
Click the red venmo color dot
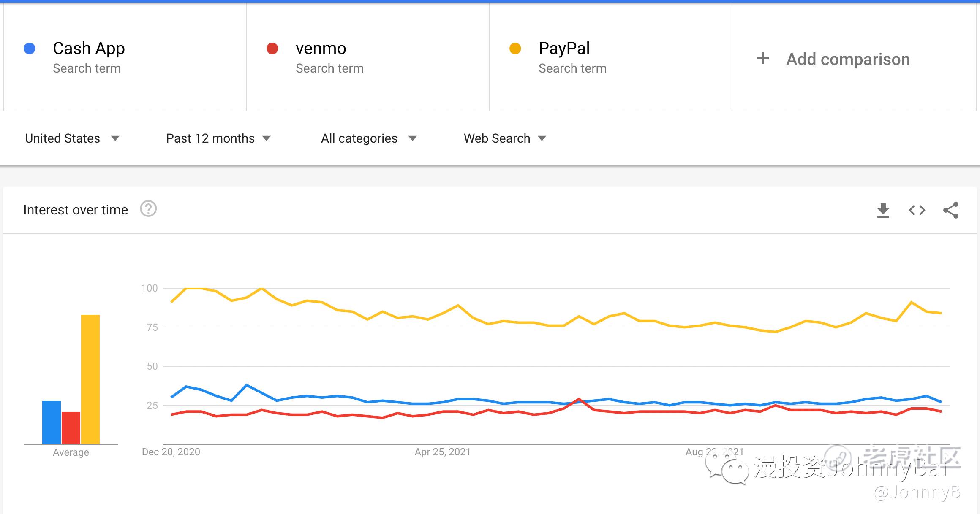click(x=272, y=49)
